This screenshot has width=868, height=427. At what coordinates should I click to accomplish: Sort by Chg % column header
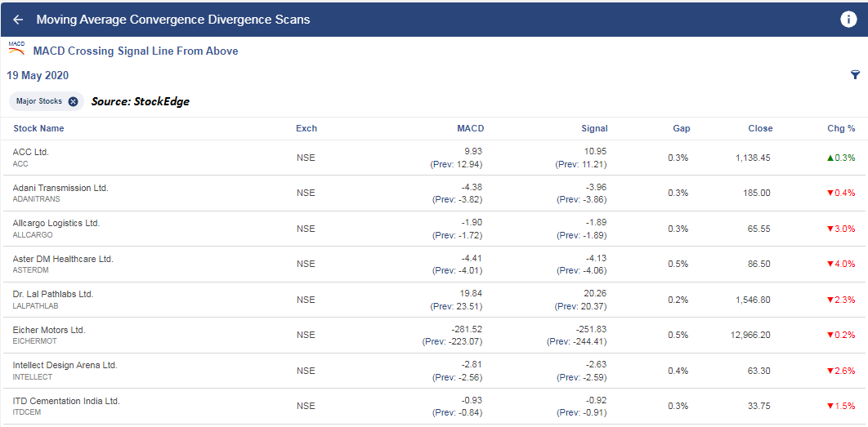click(x=841, y=128)
